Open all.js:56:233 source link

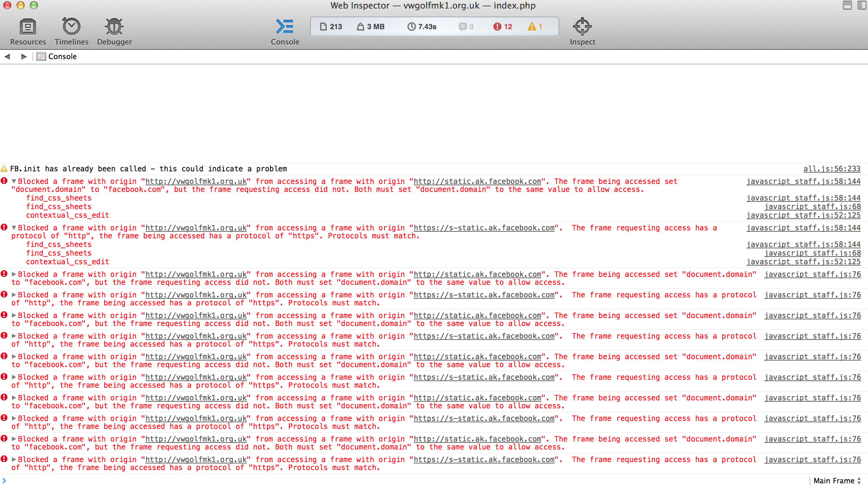pos(831,169)
